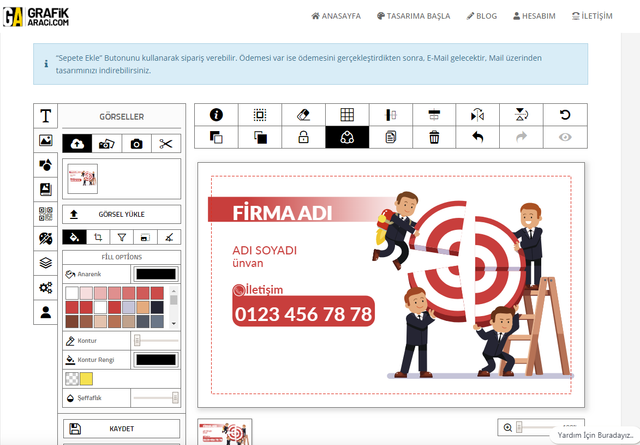This screenshot has height=445, width=640.
Task: Send object backward in toolbar
Action: (216, 137)
